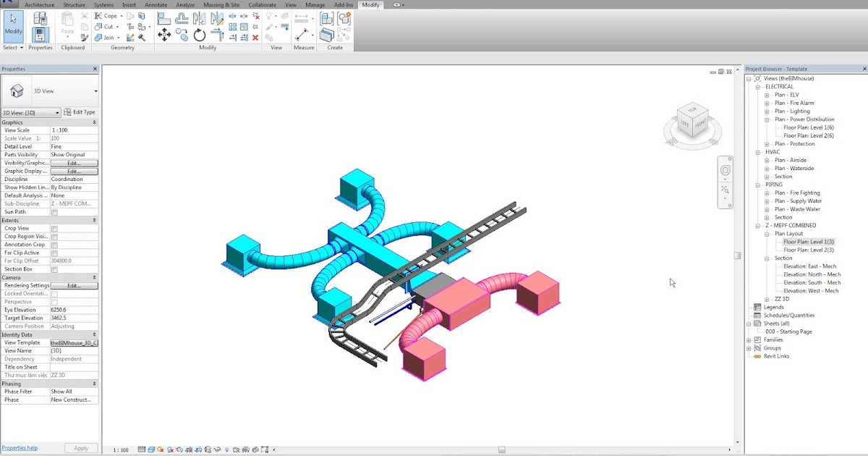Expand the HVAC tree node
868x456 pixels.
[x=757, y=152]
